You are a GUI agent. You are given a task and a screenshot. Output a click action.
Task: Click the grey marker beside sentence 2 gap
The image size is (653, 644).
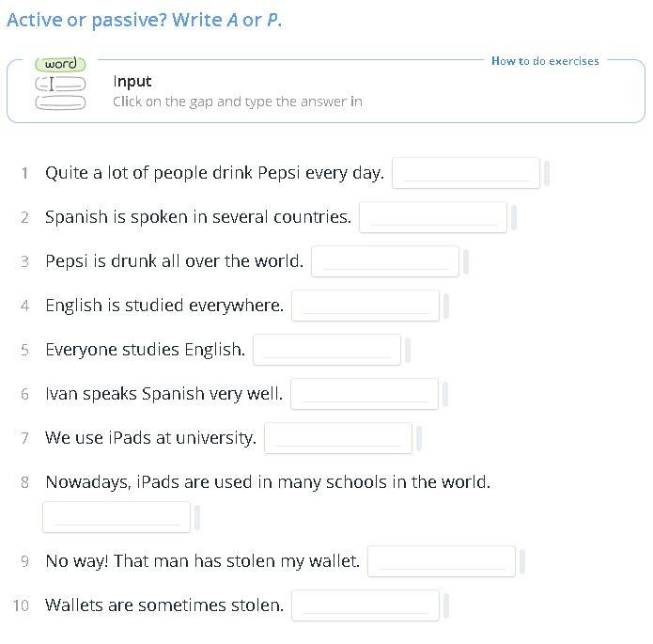click(514, 217)
